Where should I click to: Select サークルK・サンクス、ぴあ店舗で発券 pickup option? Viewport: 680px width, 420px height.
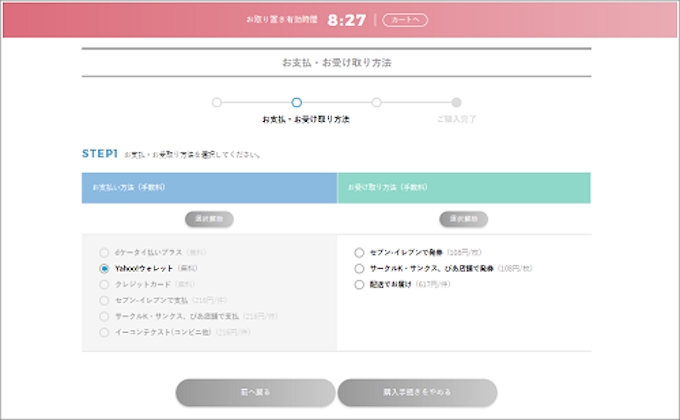(360, 269)
